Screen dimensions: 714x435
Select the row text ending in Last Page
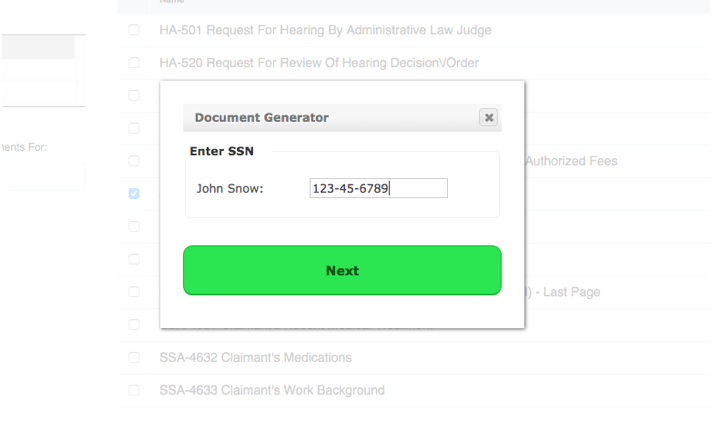tap(563, 292)
